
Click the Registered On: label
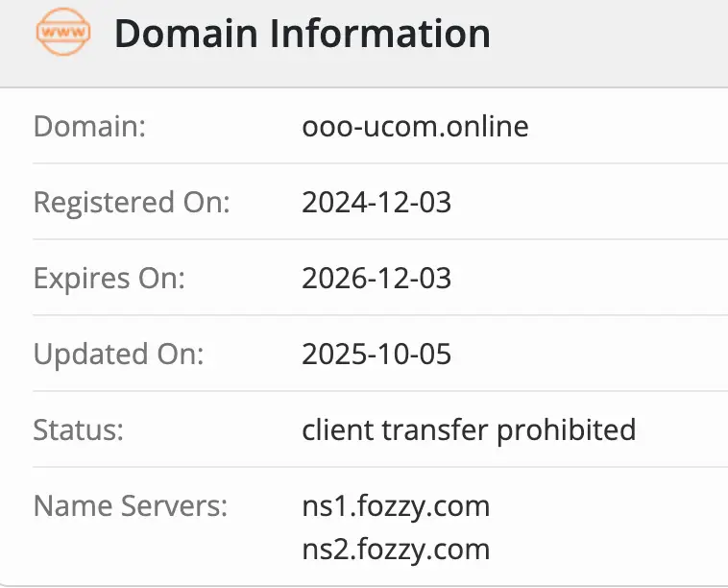132,202
